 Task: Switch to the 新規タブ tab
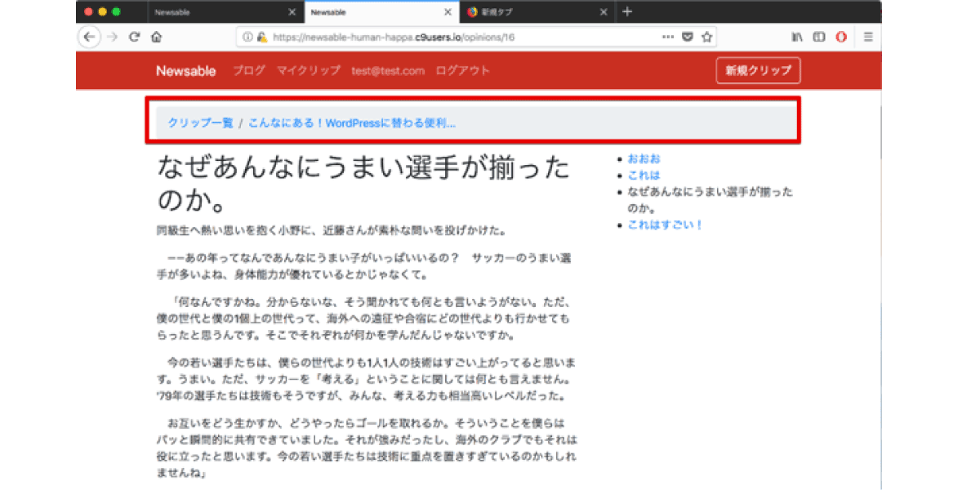537,12
